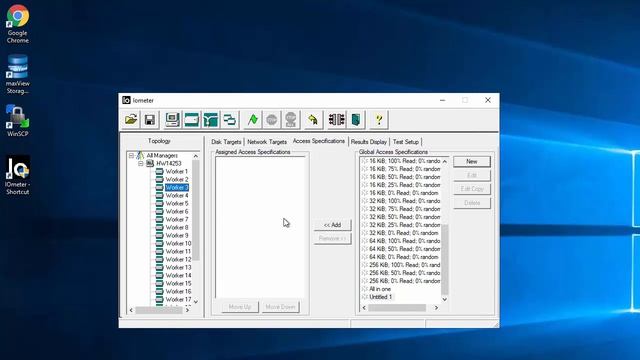
Task: Select the highlighted Worker 3
Action: pyautogui.click(x=176, y=187)
